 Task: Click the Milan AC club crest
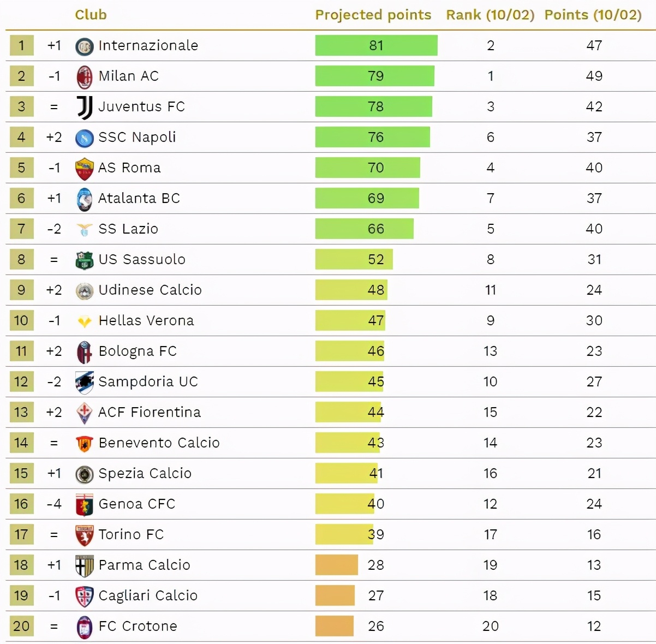(84, 77)
